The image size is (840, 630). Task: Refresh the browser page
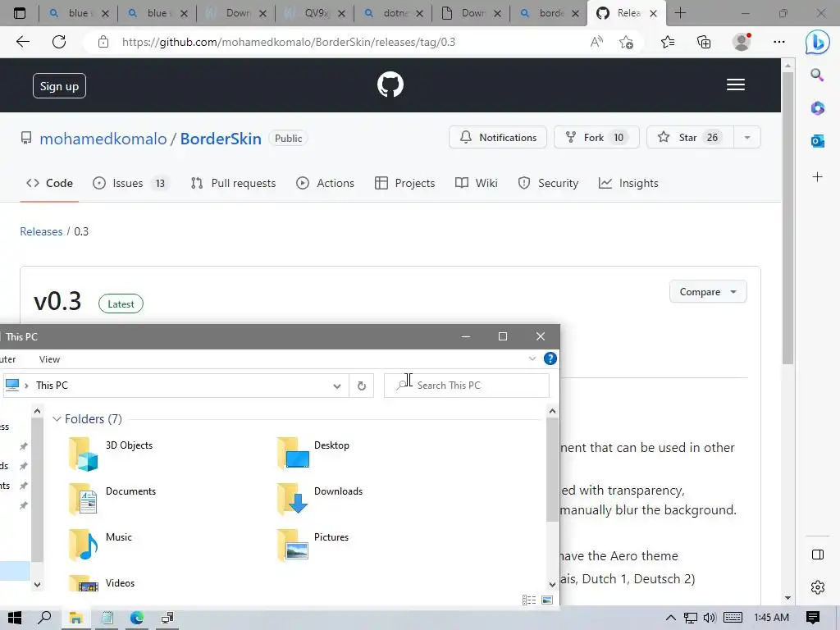pos(59,42)
